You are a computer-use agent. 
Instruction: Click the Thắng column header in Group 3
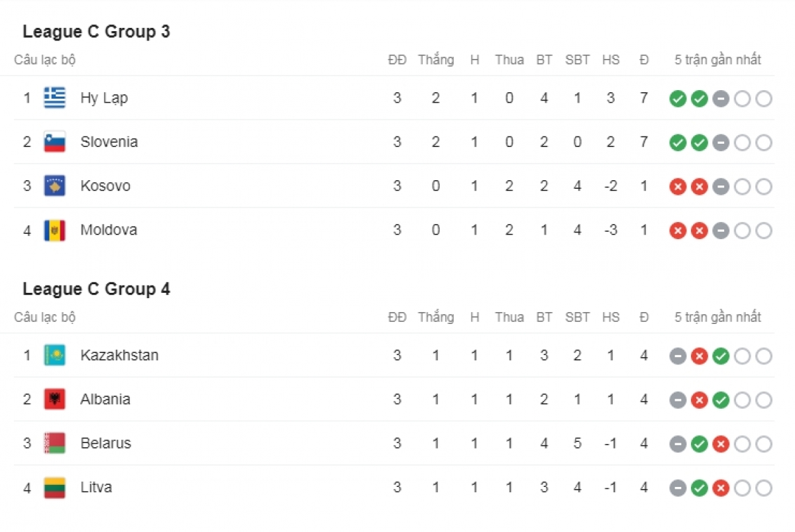[x=436, y=60]
